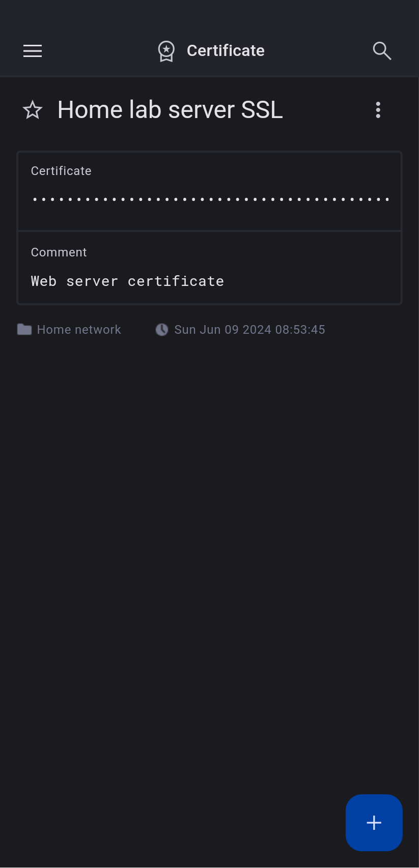Click the word 'certificate' in the comment
Viewport: 419px width, 868px height.
(x=176, y=281)
